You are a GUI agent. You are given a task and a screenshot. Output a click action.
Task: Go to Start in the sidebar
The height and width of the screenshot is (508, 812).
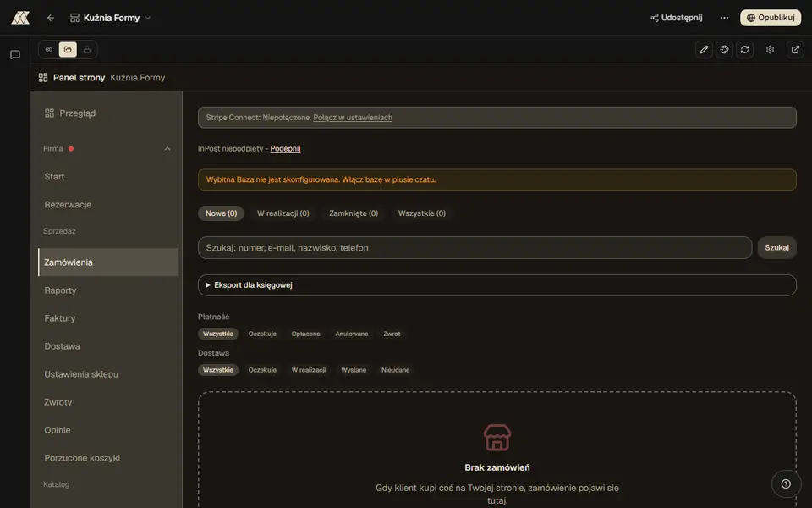107,177
